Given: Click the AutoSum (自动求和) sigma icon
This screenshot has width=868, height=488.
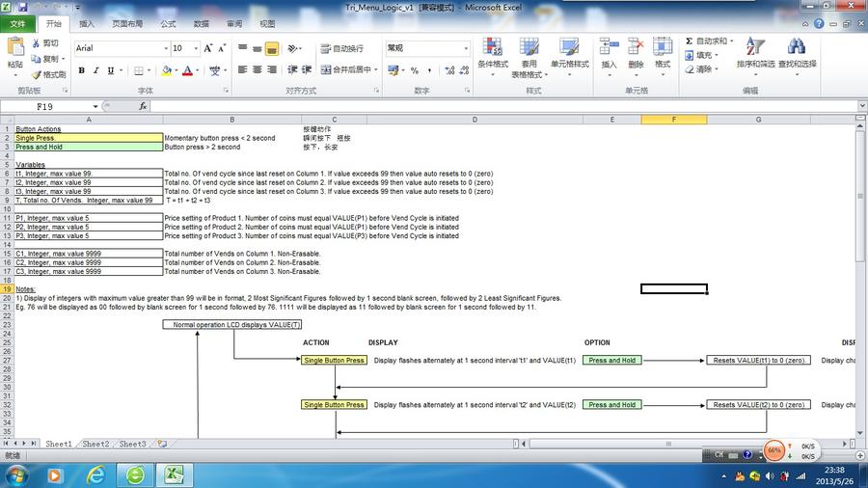Looking at the screenshot, I should [x=689, y=41].
